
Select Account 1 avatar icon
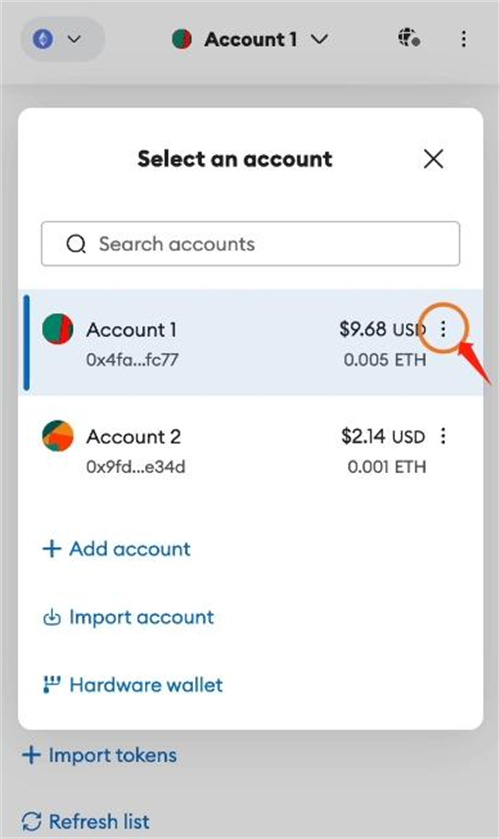(58, 329)
